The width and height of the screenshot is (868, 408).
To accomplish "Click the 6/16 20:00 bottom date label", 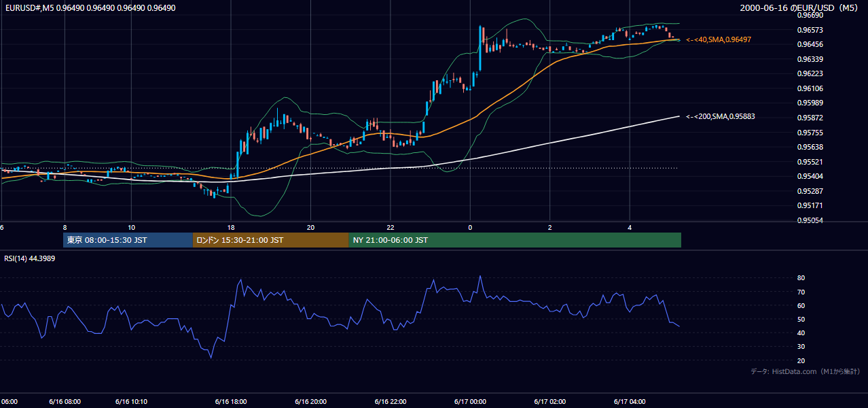I will 311,401.
